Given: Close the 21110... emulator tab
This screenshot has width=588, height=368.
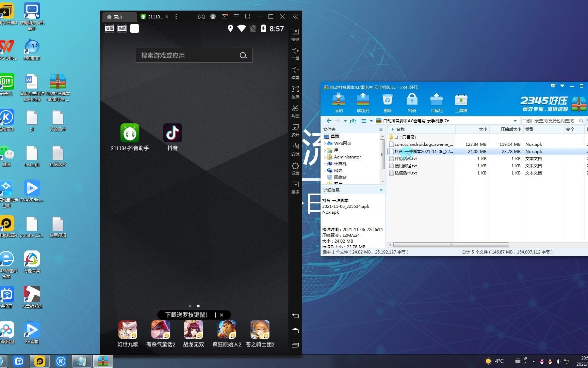Looking at the screenshot, I should [x=167, y=17].
